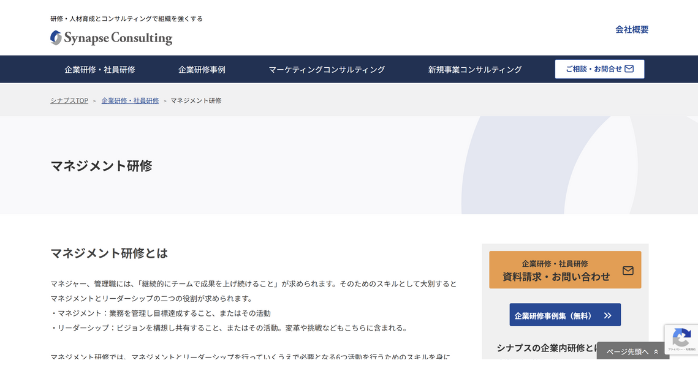Select the マネジメント研修 breadcrumb text
The image size is (698, 365).
pos(196,101)
